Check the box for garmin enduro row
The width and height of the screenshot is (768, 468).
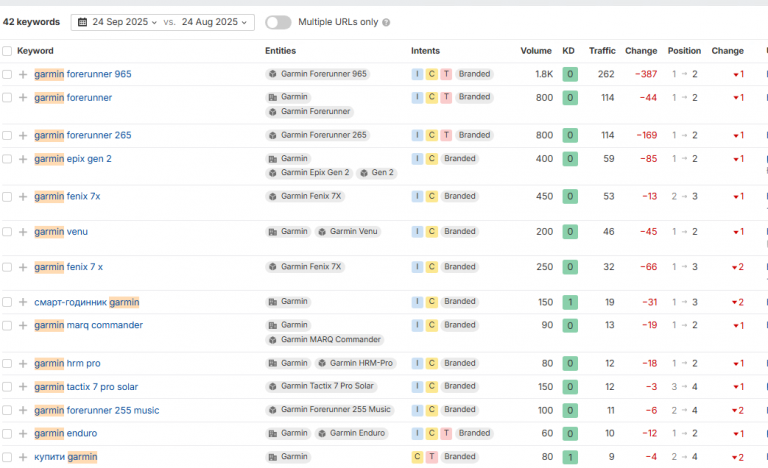point(7,434)
